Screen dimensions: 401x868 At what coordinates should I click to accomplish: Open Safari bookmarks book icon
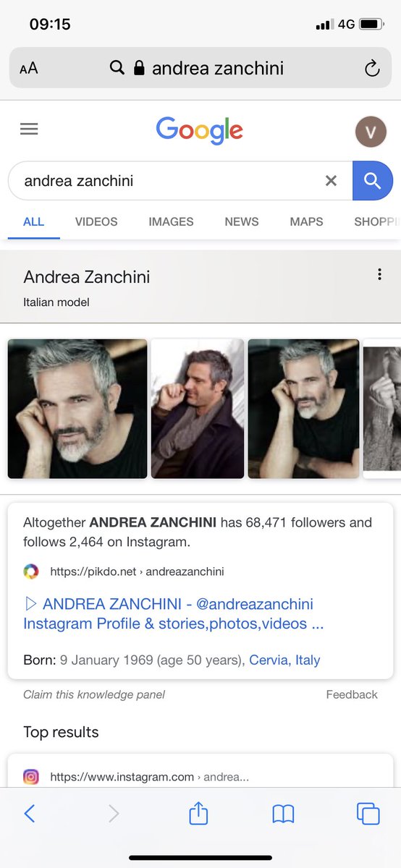[283, 814]
